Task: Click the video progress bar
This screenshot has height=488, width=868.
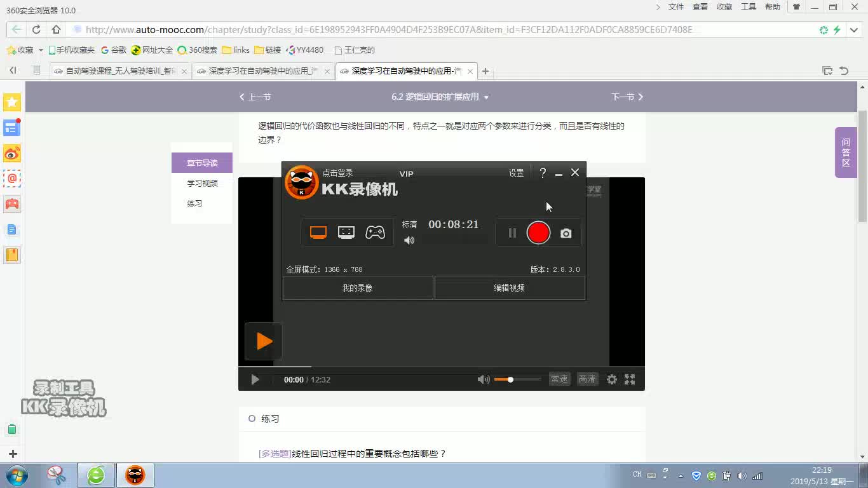Action: [442, 366]
